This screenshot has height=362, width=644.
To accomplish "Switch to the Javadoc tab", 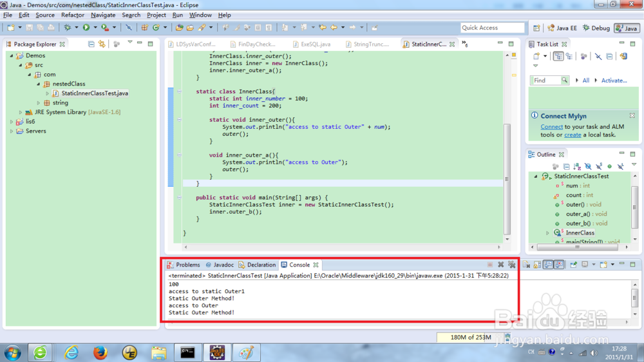I will (x=220, y=265).
